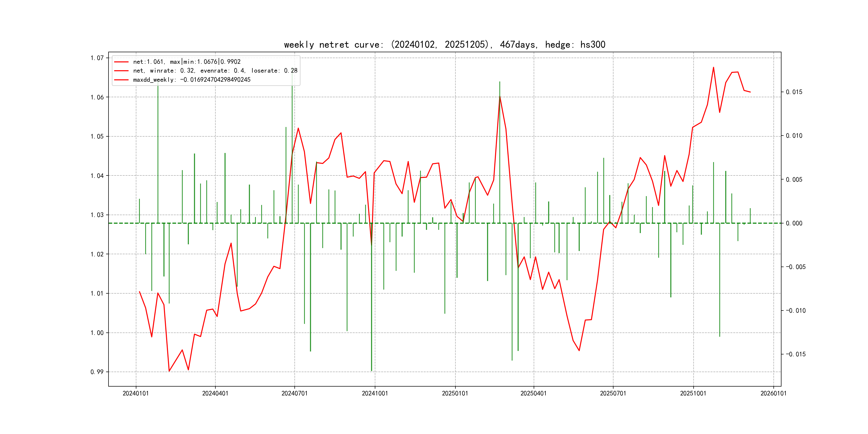Click the 20241001 x-axis date label
868x434 pixels.
(375, 394)
